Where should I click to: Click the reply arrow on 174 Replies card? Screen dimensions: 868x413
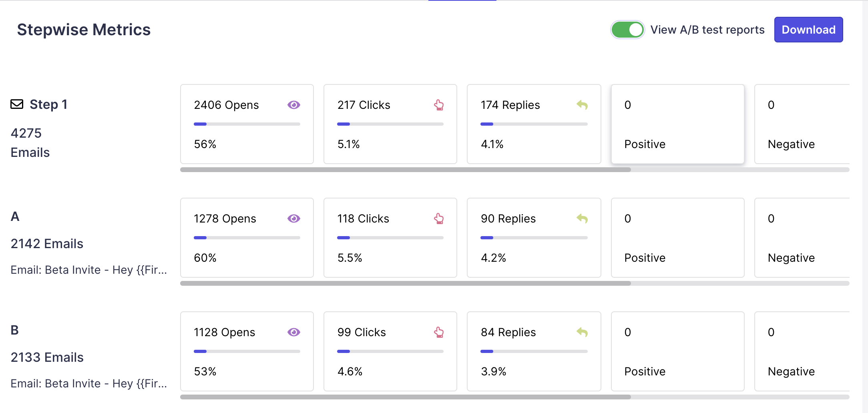point(582,105)
